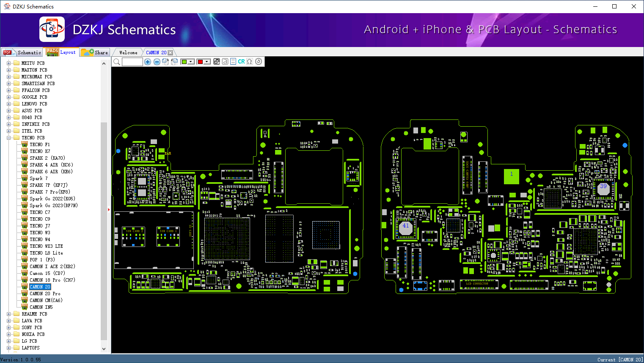
Task: Expand the ITEL PCB folder
Action: coord(8,131)
